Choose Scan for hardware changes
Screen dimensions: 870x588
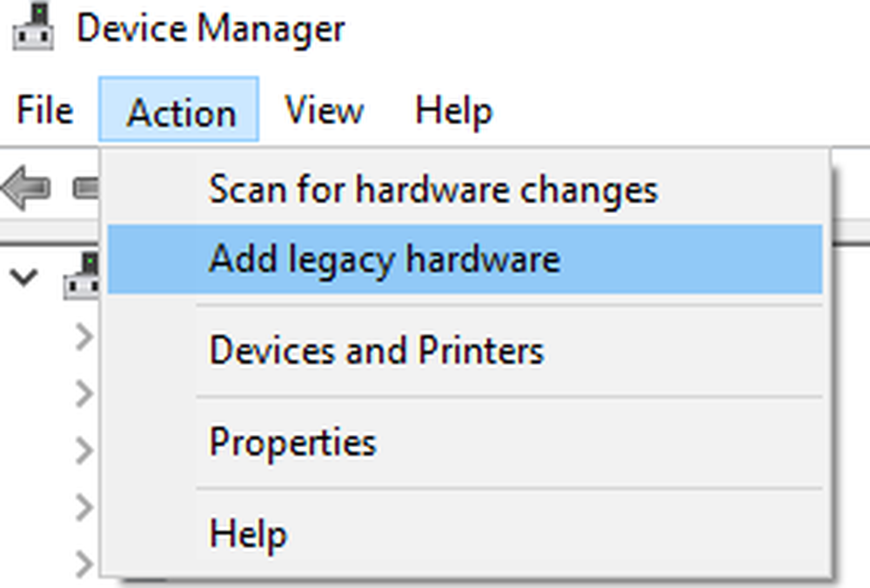click(432, 190)
